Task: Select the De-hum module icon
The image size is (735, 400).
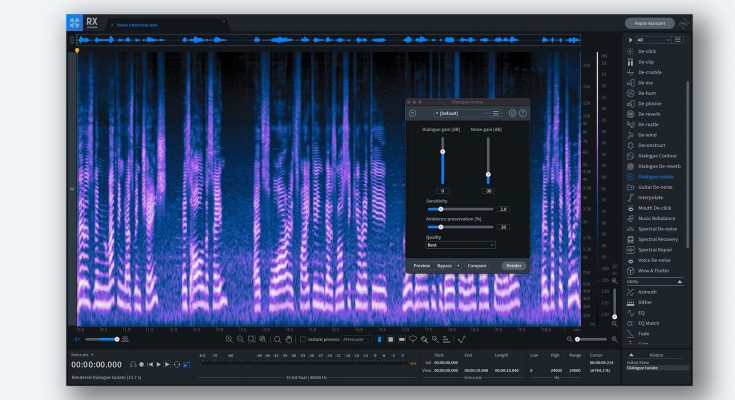Action: (x=630, y=92)
